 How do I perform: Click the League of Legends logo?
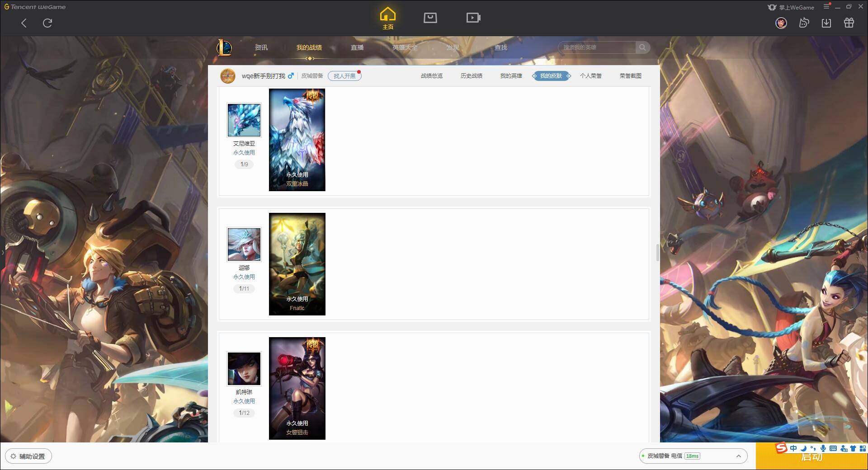225,47
